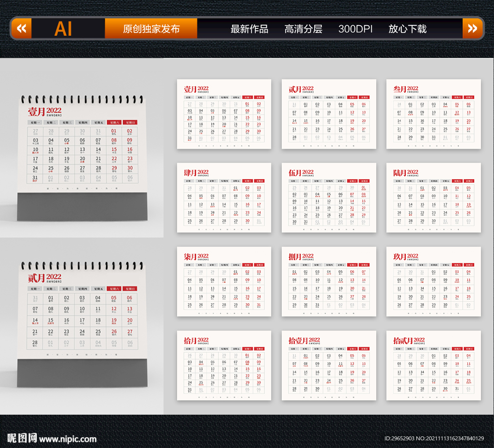Click the 贰月 2022 desk calendar mockup

point(82,324)
